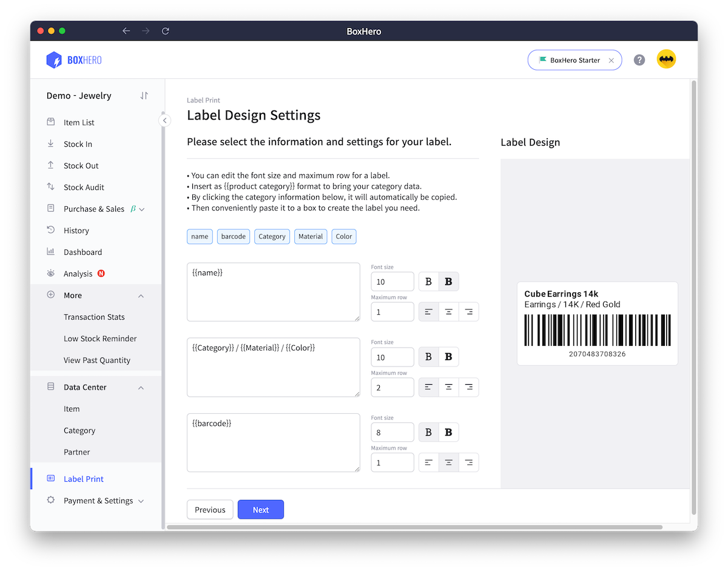Click the vertical page scrollbar
728x571 pixels.
[694, 297]
